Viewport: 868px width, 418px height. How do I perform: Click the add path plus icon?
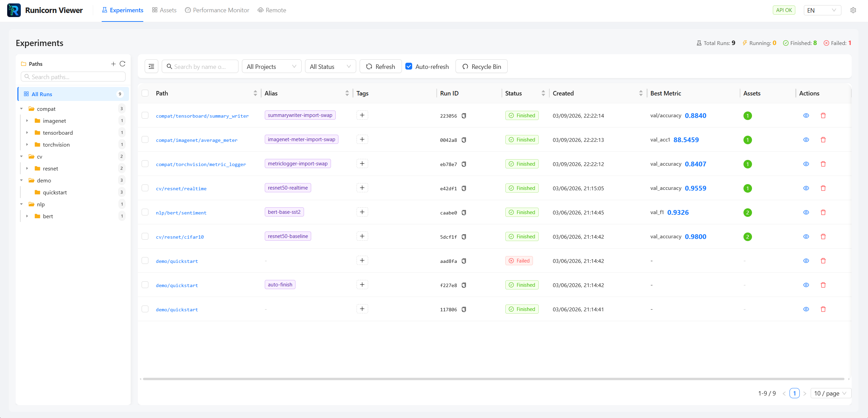113,64
